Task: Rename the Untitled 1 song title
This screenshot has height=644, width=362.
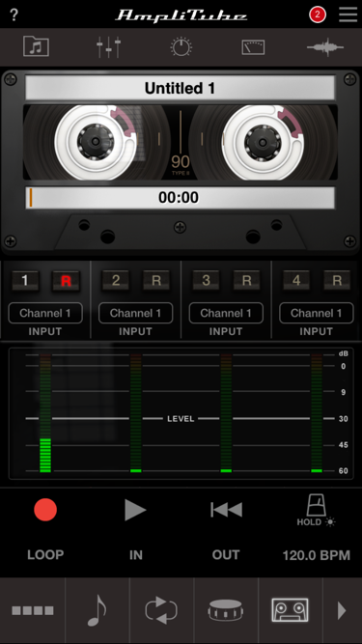Action: [181, 88]
